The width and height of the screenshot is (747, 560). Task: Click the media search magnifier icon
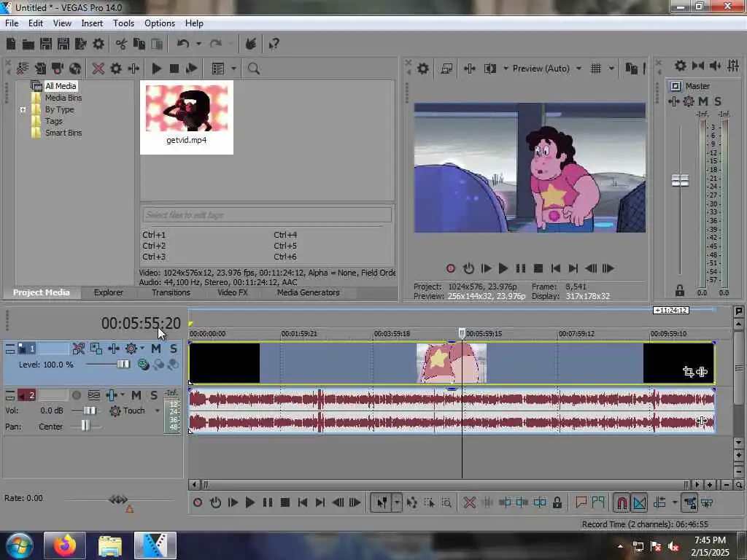click(x=253, y=69)
